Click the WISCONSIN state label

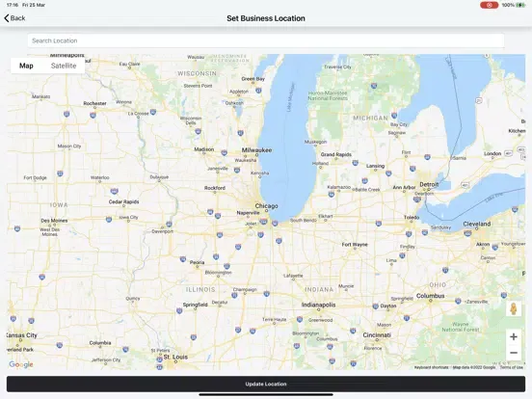pos(197,73)
